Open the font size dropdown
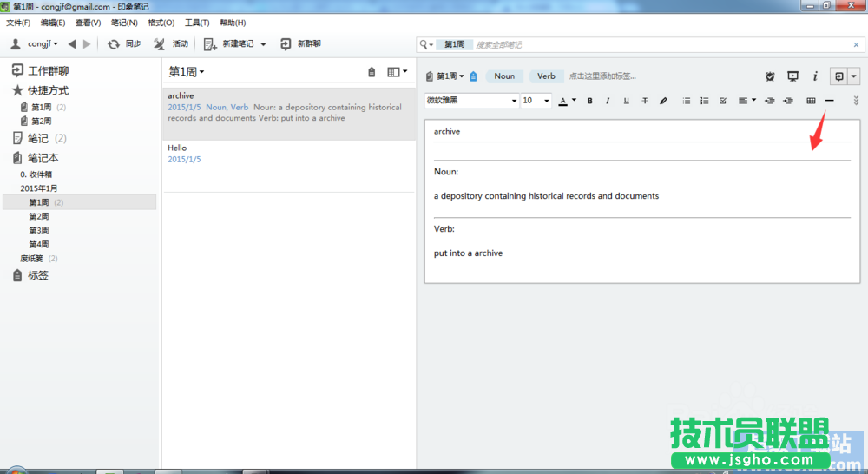 coord(536,101)
